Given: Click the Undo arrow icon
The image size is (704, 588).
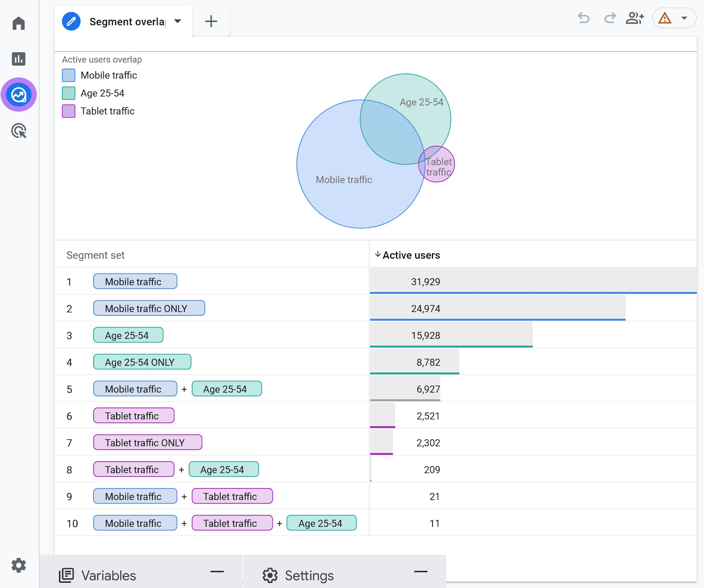Looking at the screenshot, I should tap(583, 18).
